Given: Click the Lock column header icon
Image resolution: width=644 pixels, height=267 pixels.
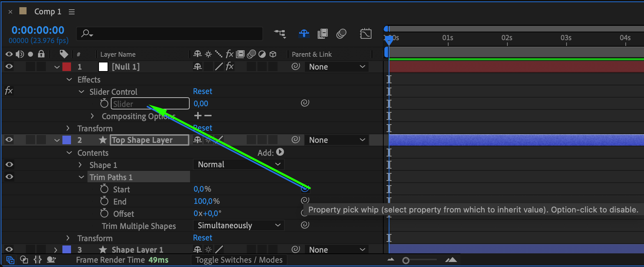Looking at the screenshot, I should (41, 54).
